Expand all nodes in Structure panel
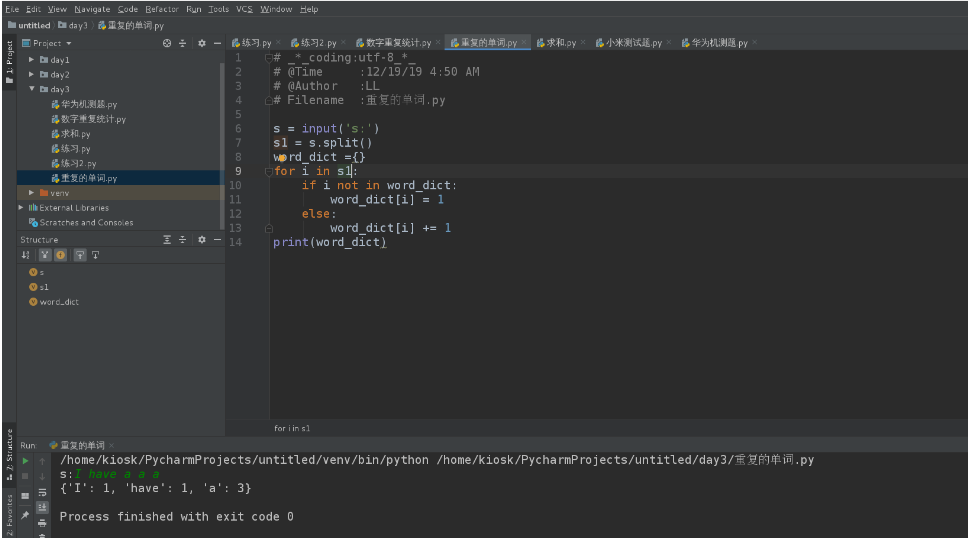The width and height of the screenshot is (968, 538). (x=167, y=240)
